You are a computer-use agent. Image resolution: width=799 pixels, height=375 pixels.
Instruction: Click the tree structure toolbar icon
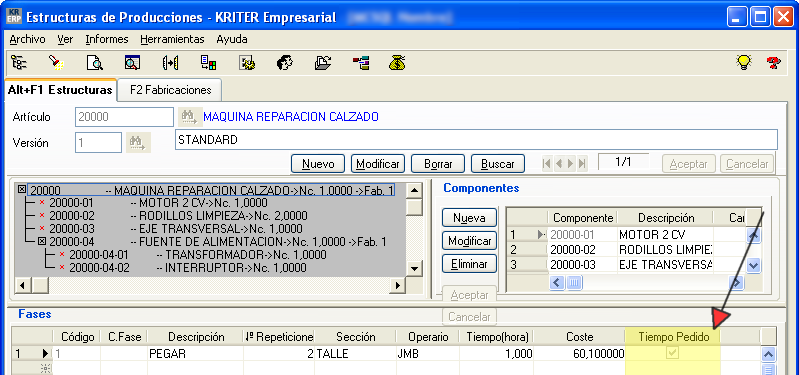click(x=19, y=63)
